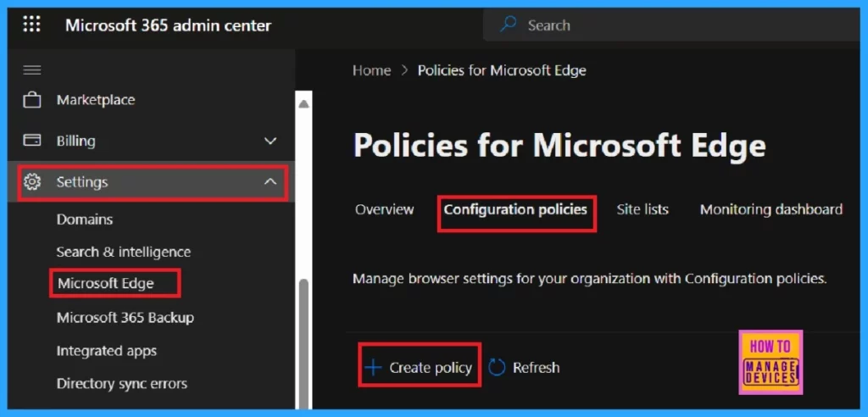This screenshot has height=417, width=868.
Task: Open the Monitoring dashboard tab
Action: pos(771,210)
